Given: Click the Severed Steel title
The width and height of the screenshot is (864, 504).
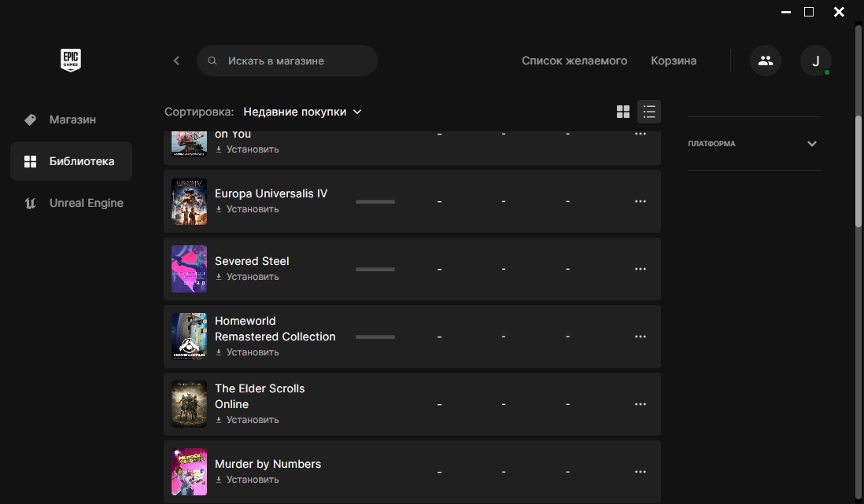Looking at the screenshot, I should 252,261.
